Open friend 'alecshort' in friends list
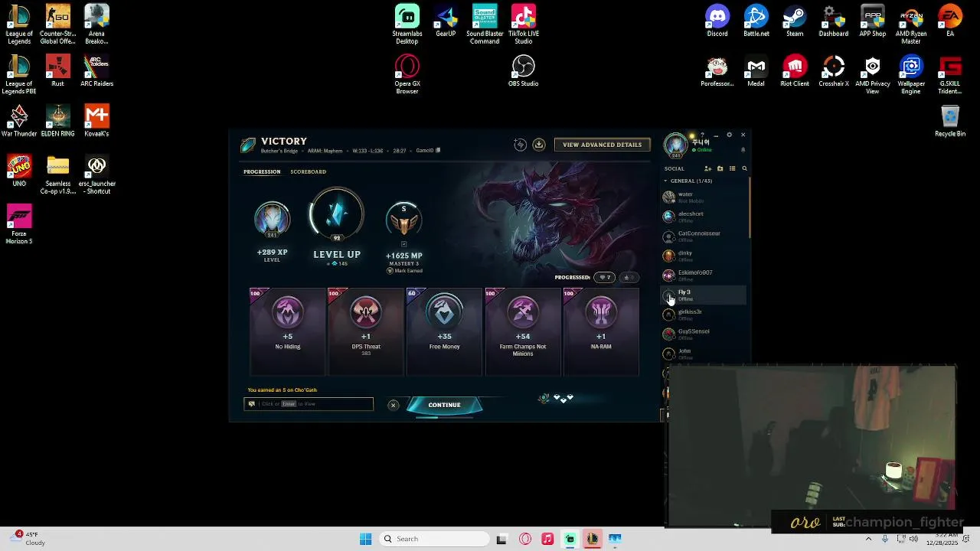980x551 pixels. pos(704,217)
